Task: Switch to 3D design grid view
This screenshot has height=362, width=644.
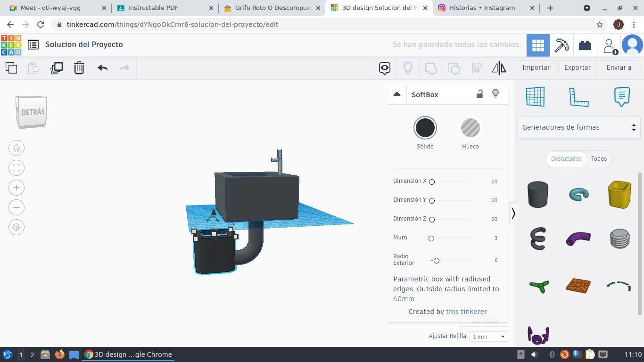Action: (538, 45)
